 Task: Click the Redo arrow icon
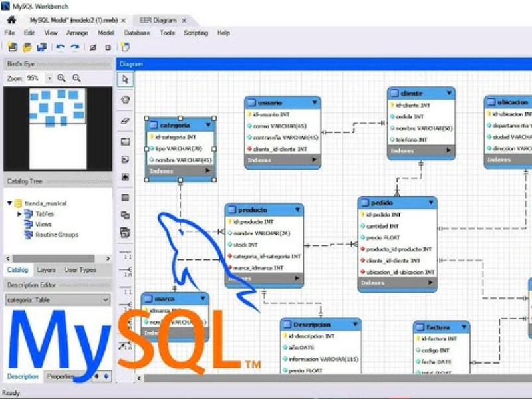click(75, 47)
